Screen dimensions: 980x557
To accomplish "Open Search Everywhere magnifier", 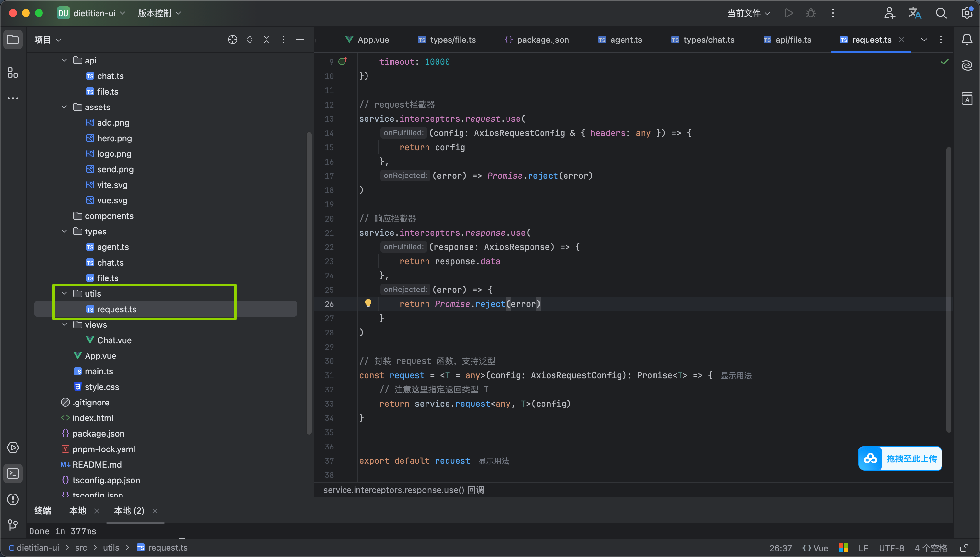I will [941, 13].
